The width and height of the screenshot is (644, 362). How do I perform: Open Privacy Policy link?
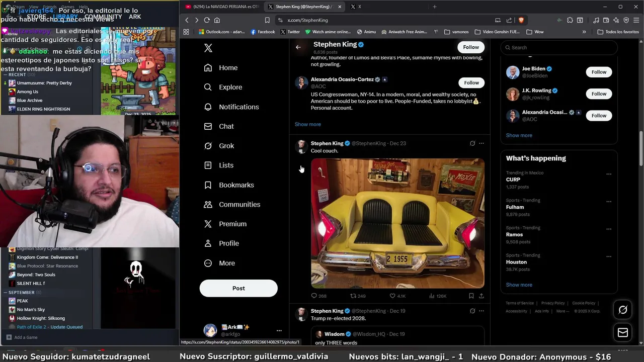pyautogui.click(x=553, y=303)
